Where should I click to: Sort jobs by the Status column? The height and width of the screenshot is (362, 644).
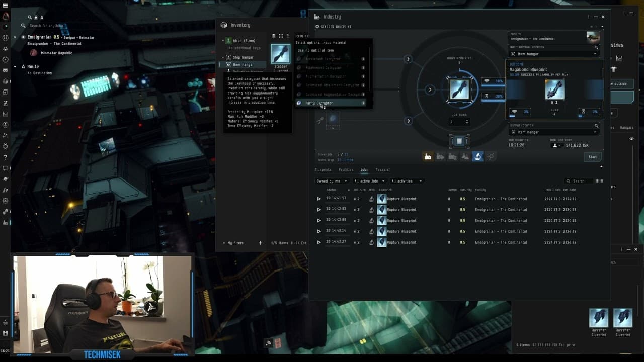tap(331, 190)
